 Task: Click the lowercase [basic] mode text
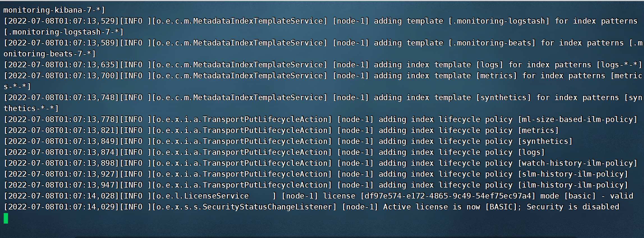[x=580, y=196]
